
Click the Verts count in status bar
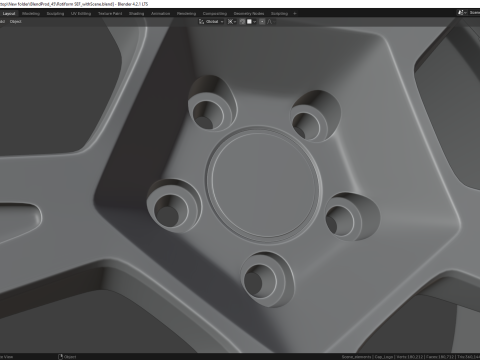(410, 357)
